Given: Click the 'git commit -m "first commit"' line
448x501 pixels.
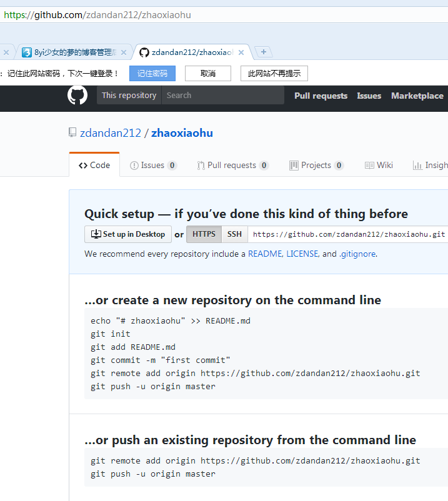Looking at the screenshot, I should [x=161, y=360].
